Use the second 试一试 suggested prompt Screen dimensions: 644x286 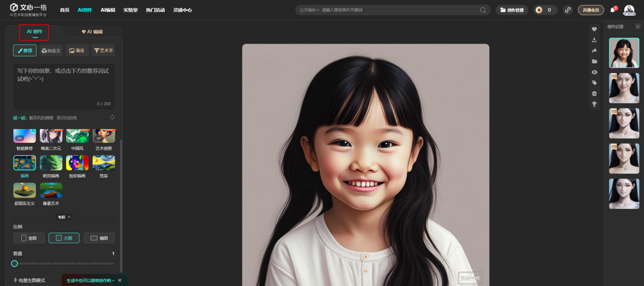(x=67, y=118)
